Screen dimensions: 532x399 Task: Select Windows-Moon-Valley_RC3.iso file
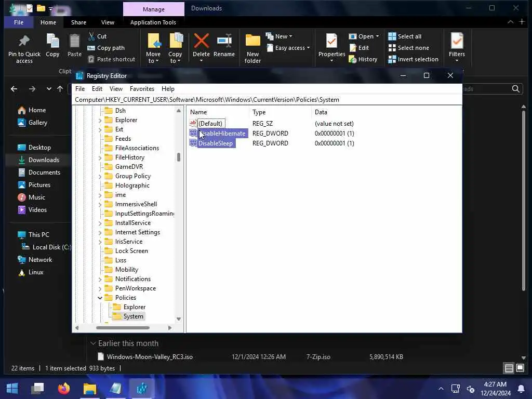point(150,357)
